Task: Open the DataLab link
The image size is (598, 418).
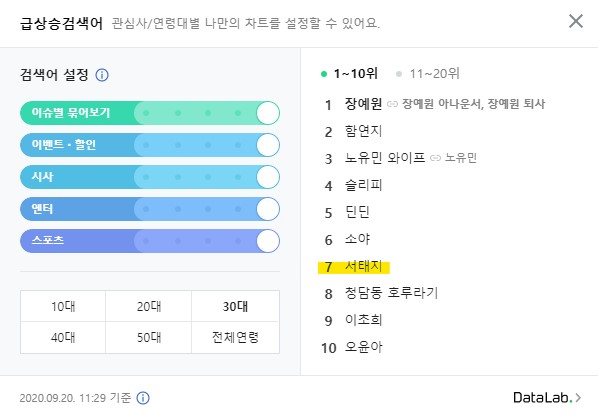Action: coord(547,398)
